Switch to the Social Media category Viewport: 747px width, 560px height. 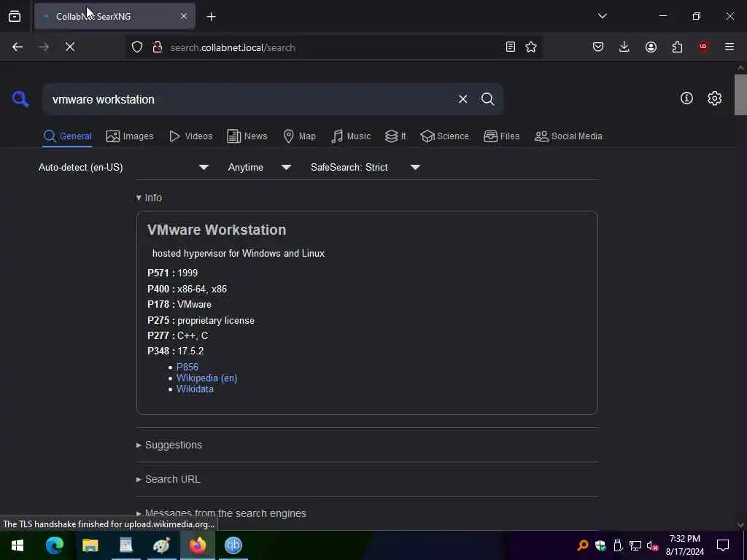(568, 136)
